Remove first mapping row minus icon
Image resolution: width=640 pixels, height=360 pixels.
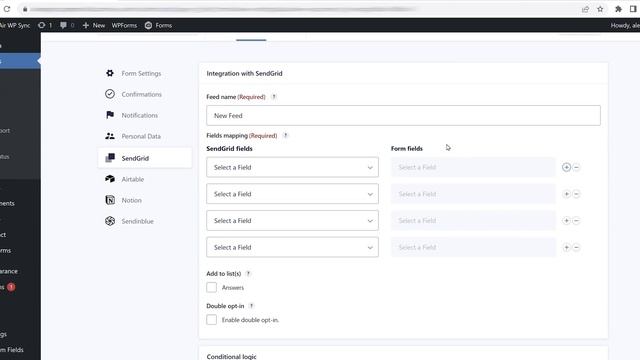[576, 167]
